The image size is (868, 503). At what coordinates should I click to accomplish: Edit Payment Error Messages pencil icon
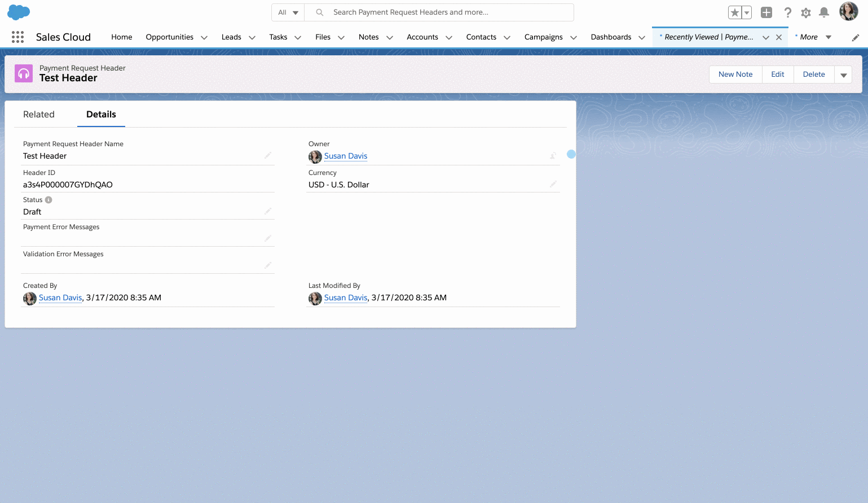click(268, 238)
